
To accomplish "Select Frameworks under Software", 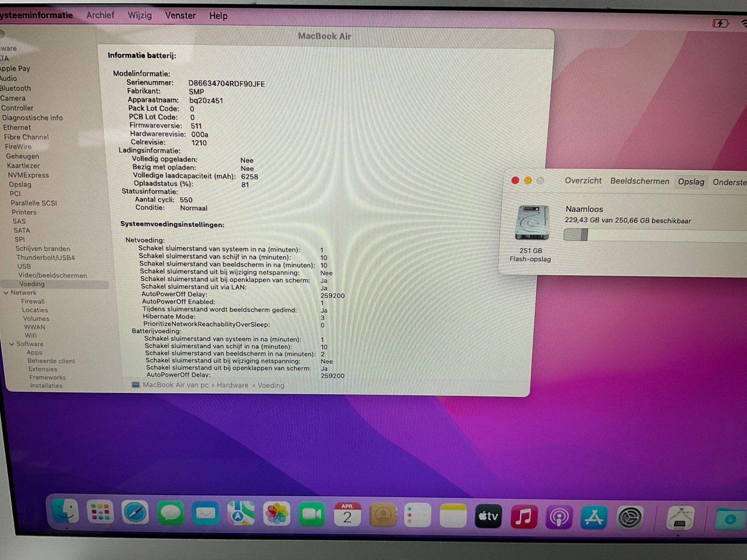I will click(x=47, y=378).
